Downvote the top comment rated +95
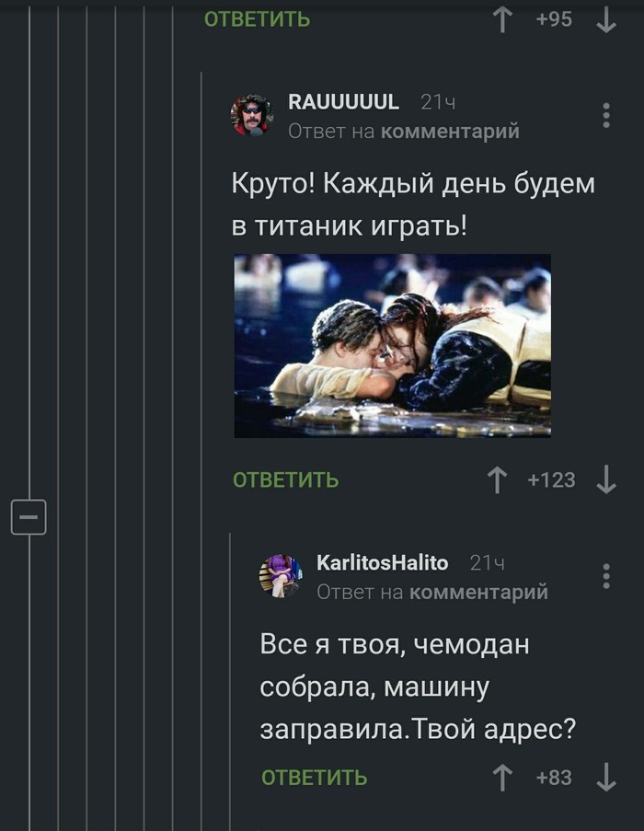The image size is (644, 831). tap(606, 19)
